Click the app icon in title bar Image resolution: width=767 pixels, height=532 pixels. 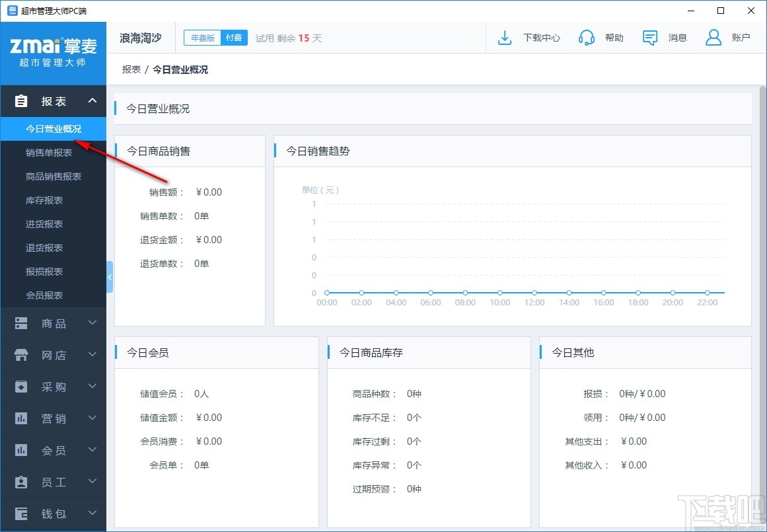point(13,11)
